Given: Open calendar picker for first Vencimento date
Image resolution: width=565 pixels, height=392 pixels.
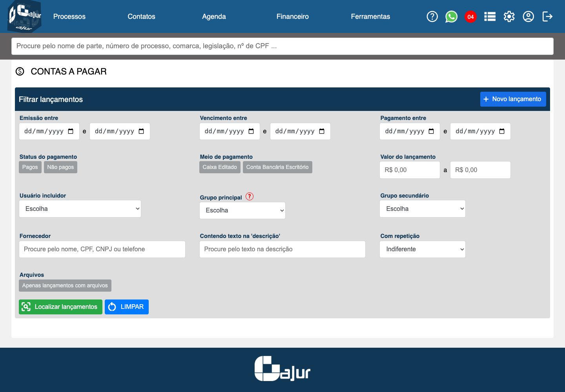Looking at the screenshot, I should tap(251, 131).
